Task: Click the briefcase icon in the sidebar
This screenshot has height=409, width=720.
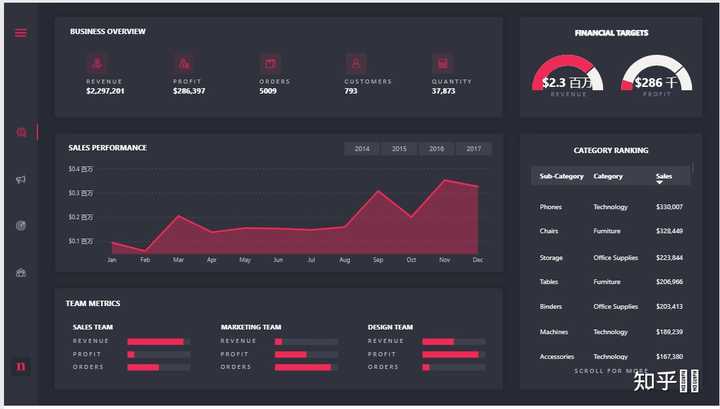Action: click(x=21, y=273)
